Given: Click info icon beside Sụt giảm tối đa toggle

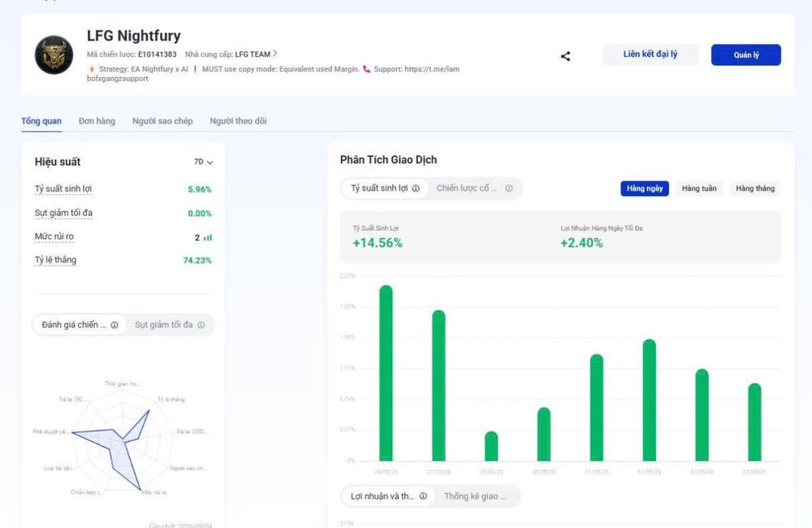Looking at the screenshot, I should pos(201,325).
